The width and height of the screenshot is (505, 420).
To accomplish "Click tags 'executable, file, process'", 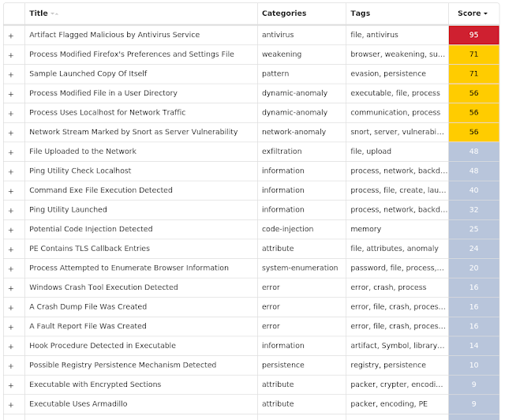I will (x=395, y=93).
